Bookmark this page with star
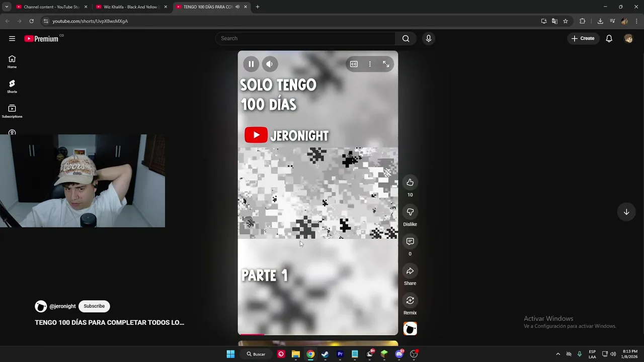Image resolution: width=644 pixels, height=362 pixels. [566, 21]
